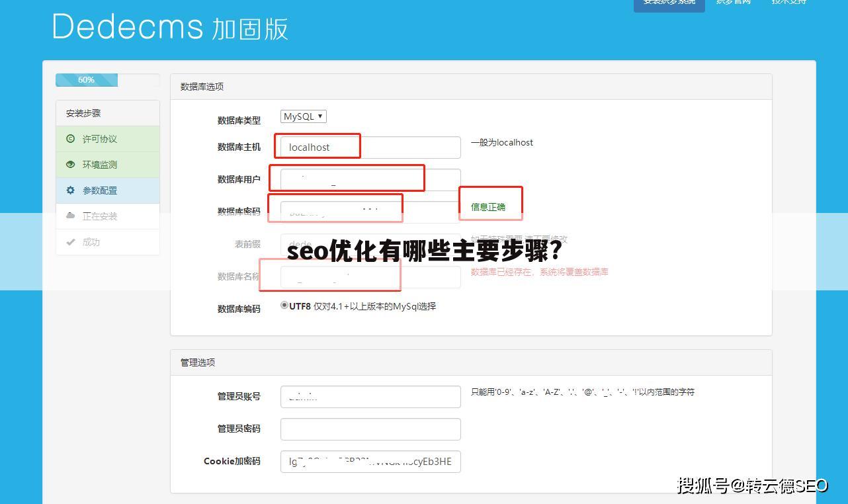848x504 pixels.
Task: Click the empty 管理员密码 input field
Action: point(370,429)
